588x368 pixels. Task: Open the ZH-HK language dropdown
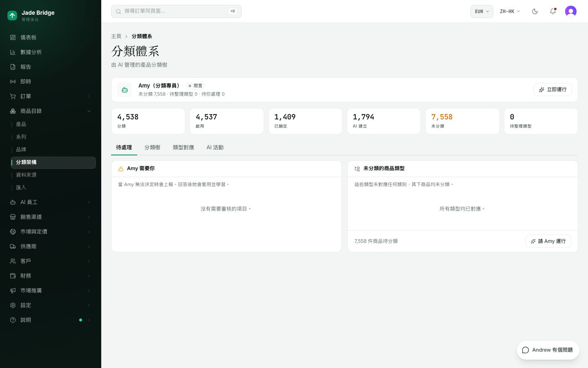tap(510, 11)
